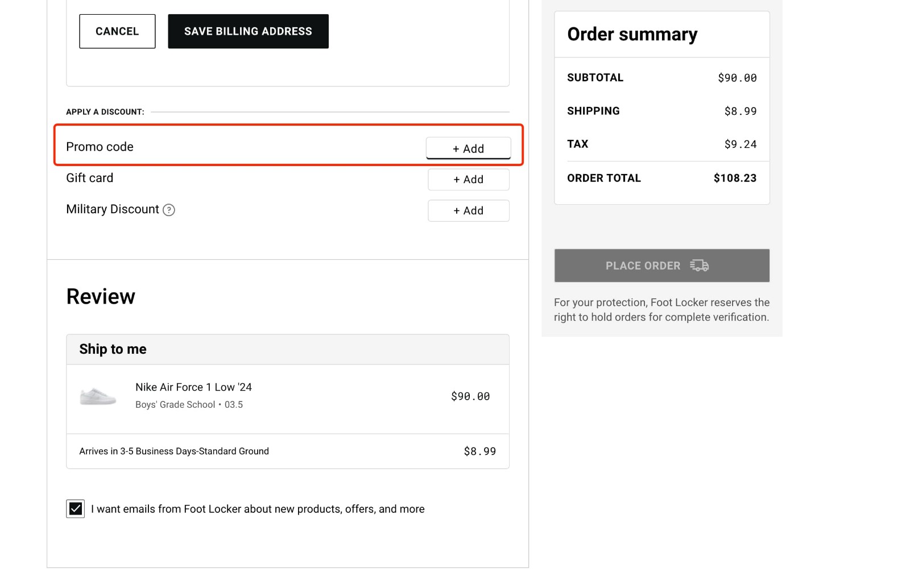Image resolution: width=910 pixels, height=588 pixels.
Task: Click the Ship to me section header
Action: (113, 349)
